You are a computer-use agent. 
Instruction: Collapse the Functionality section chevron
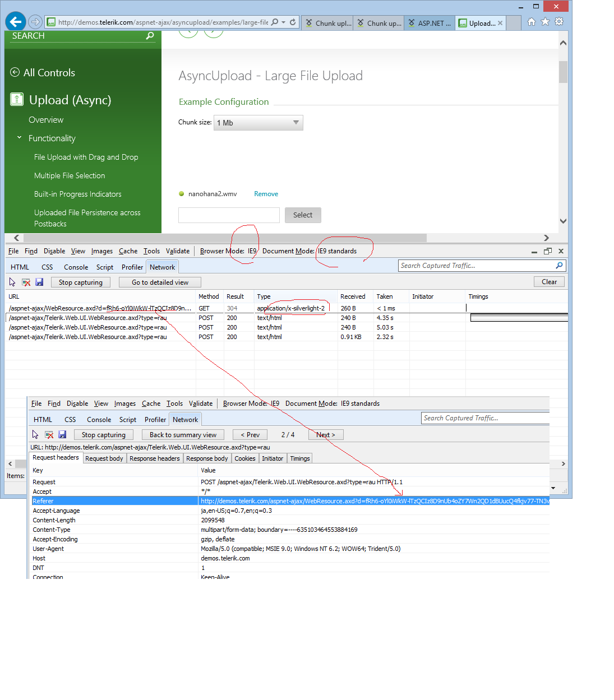(19, 138)
